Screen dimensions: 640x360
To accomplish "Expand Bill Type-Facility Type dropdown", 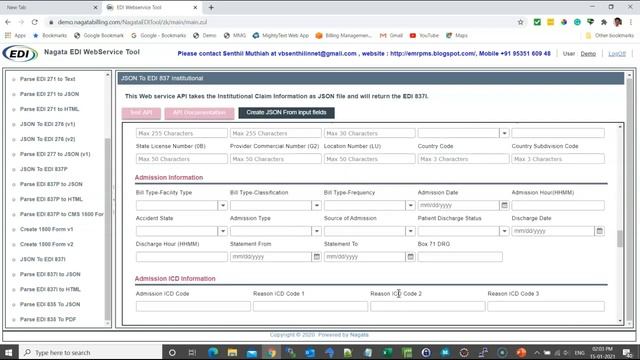I will [x=222, y=205].
